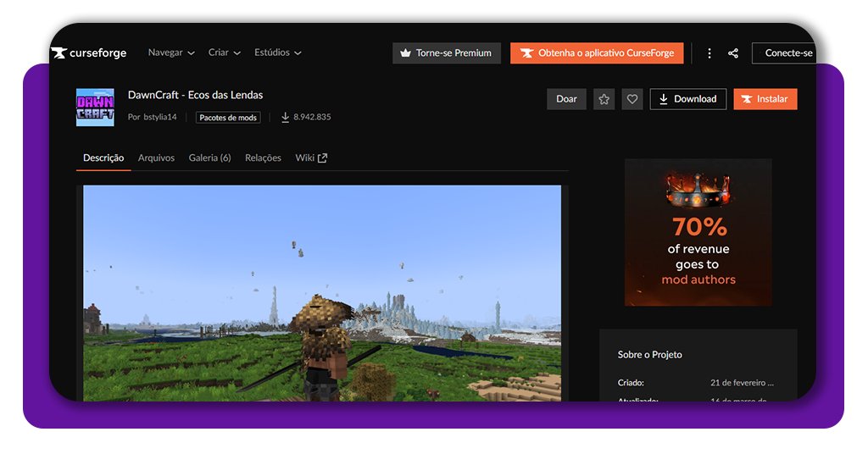Open the CurseForge home logo

(x=89, y=53)
